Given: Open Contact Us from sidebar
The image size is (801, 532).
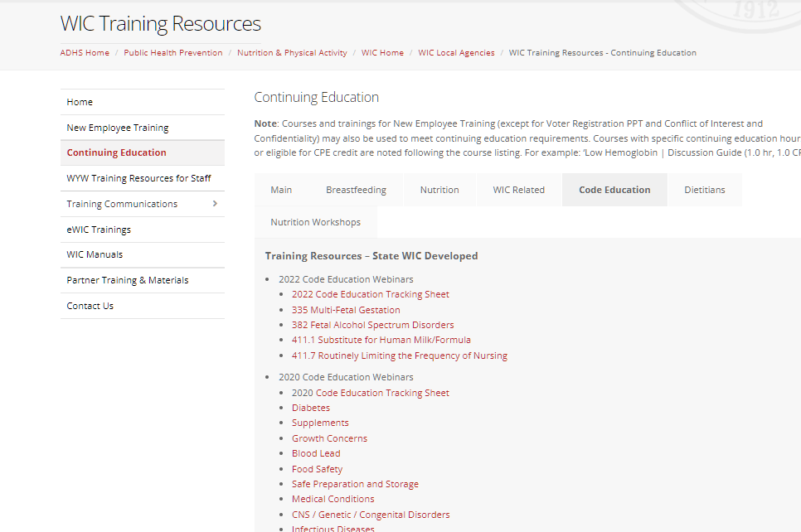Looking at the screenshot, I should click(x=90, y=306).
